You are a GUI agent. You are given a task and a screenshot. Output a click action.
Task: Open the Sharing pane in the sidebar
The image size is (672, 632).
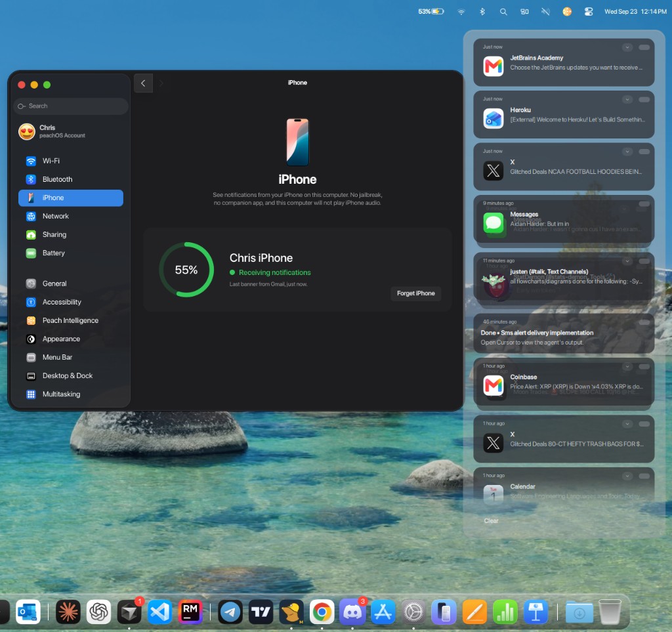point(71,235)
